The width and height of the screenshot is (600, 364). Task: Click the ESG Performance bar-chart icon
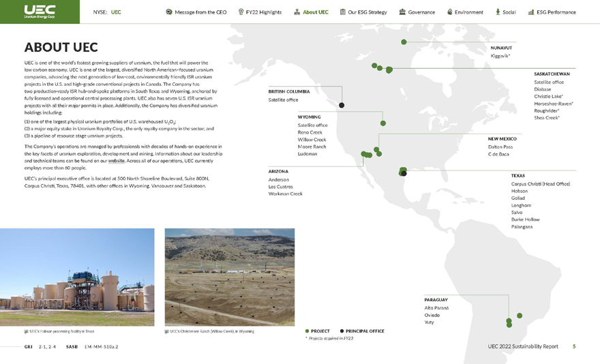(531, 12)
